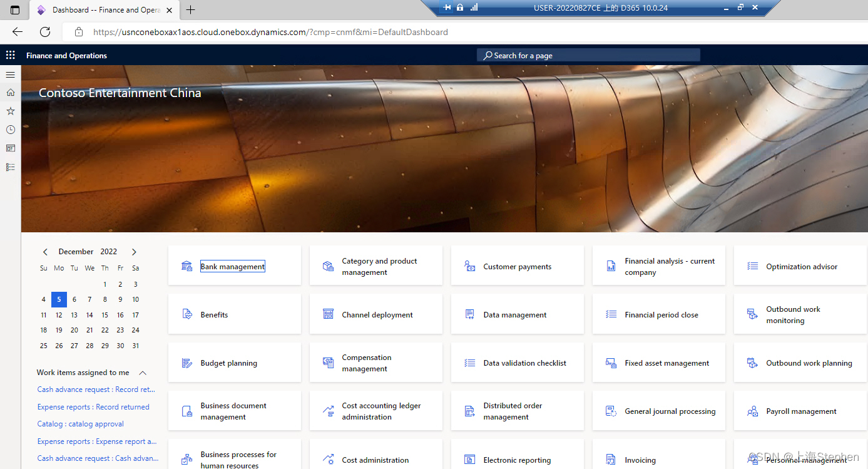
Task: Open the Invoicing tile
Action: [x=659, y=455]
